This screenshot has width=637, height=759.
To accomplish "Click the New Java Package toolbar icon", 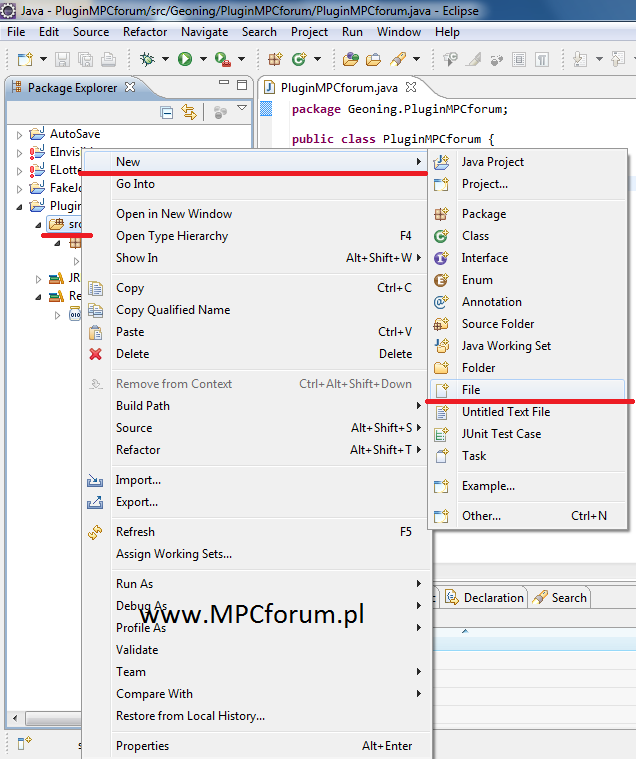I will [275, 60].
